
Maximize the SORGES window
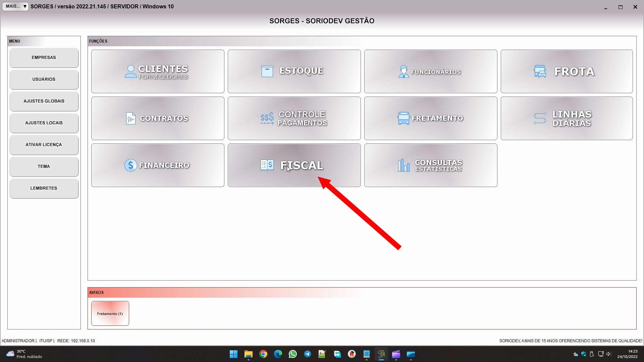pos(621,7)
